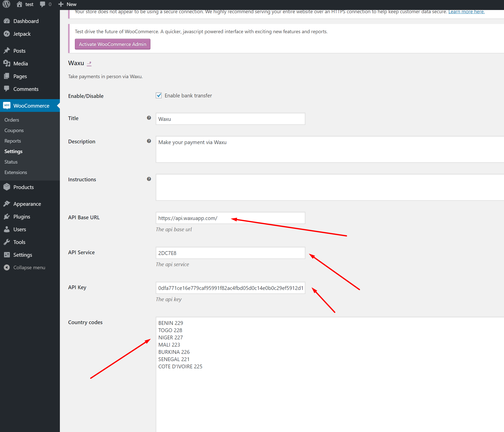Image resolution: width=504 pixels, height=432 pixels.
Task: Click the return arrow link next to Waxu heading
Action: (x=89, y=63)
